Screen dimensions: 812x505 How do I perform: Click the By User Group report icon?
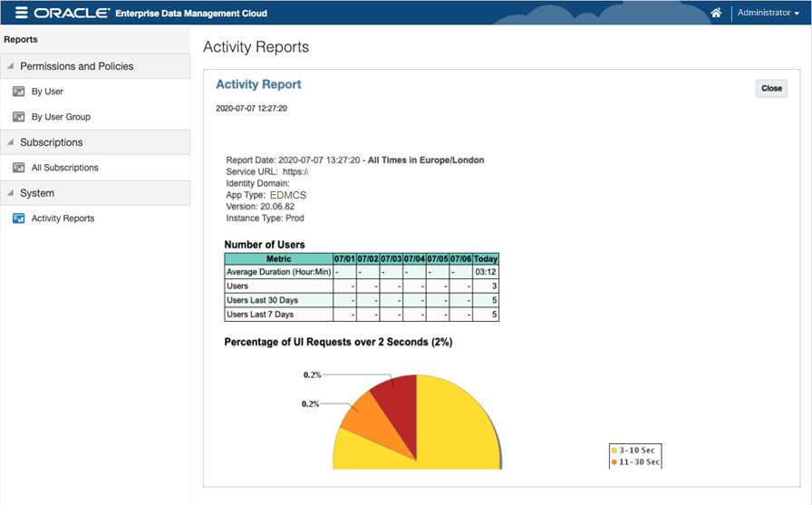tap(19, 117)
